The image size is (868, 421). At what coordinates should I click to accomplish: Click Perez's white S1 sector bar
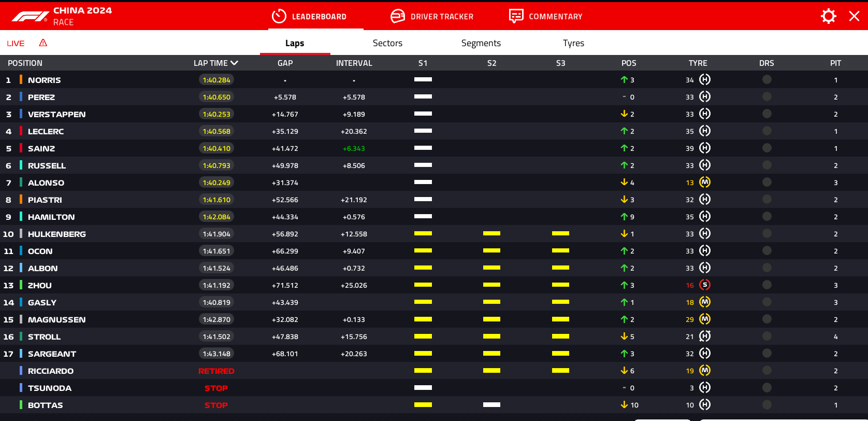[423, 96]
